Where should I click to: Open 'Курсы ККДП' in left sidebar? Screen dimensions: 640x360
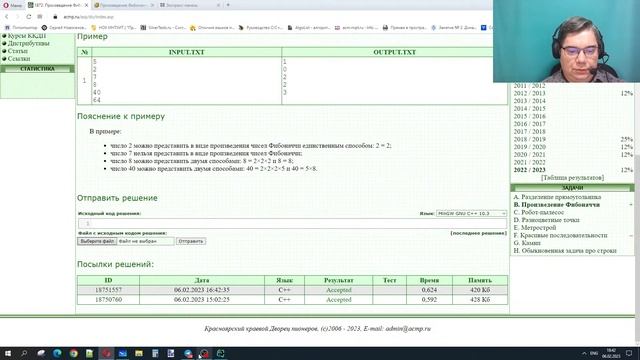pos(27,36)
